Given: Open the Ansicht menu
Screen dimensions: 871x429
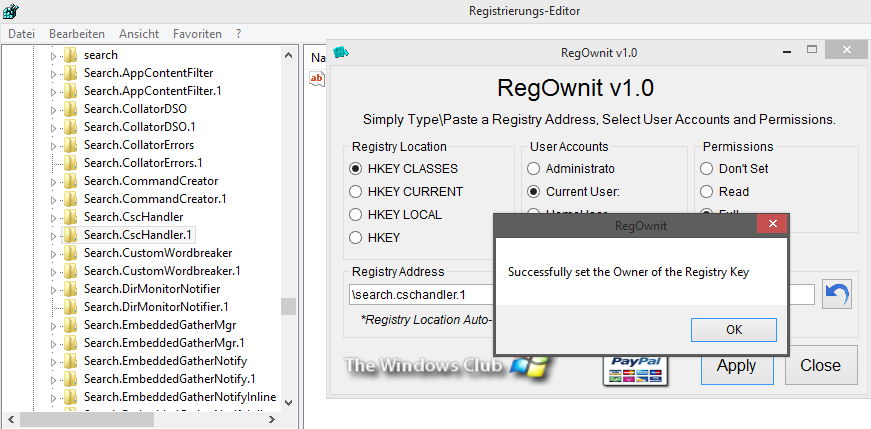Looking at the screenshot, I should (x=139, y=34).
